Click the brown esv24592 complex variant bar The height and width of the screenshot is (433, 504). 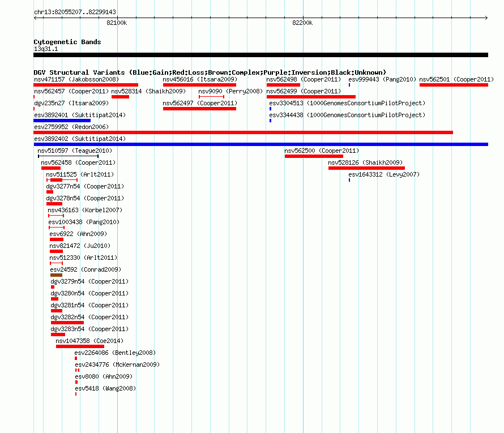[x=56, y=275]
